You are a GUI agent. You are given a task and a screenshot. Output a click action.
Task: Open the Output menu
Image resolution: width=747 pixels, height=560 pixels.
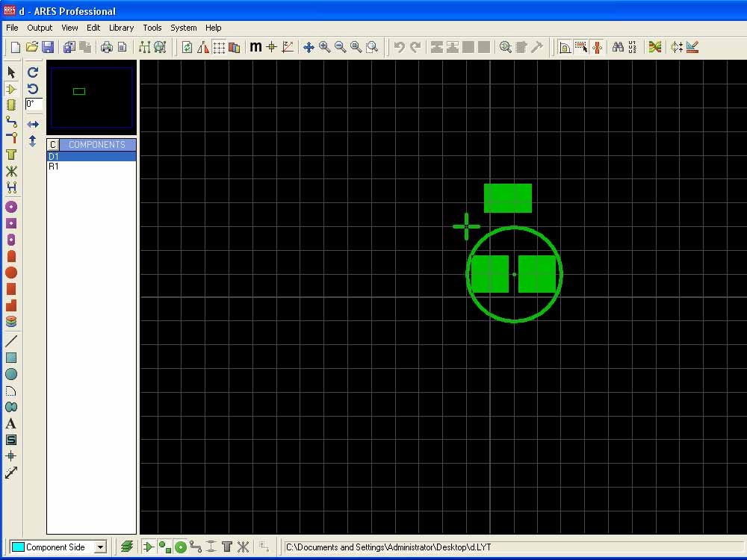pyautogui.click(x=40, y=28)
